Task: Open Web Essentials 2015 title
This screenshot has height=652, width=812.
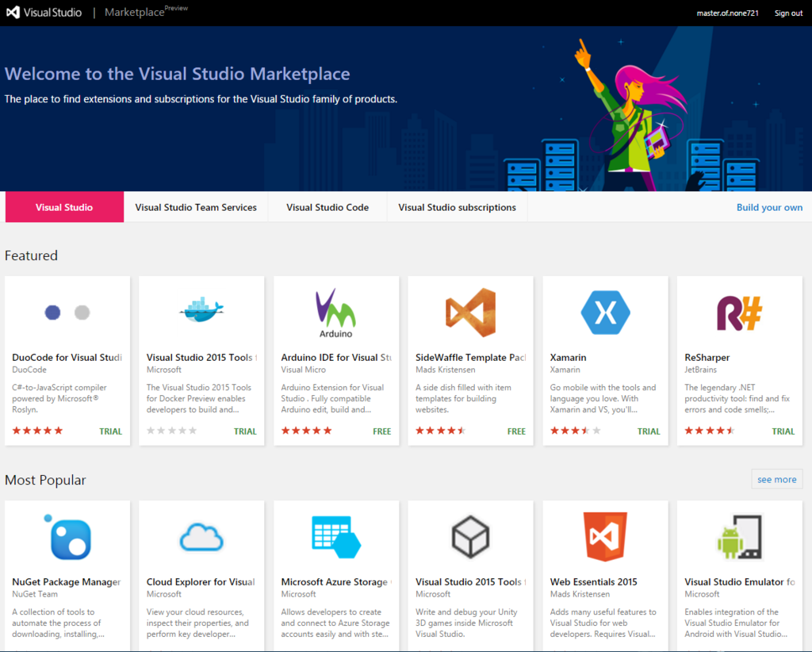Action: pyautogui.click(x=593, y=582)
